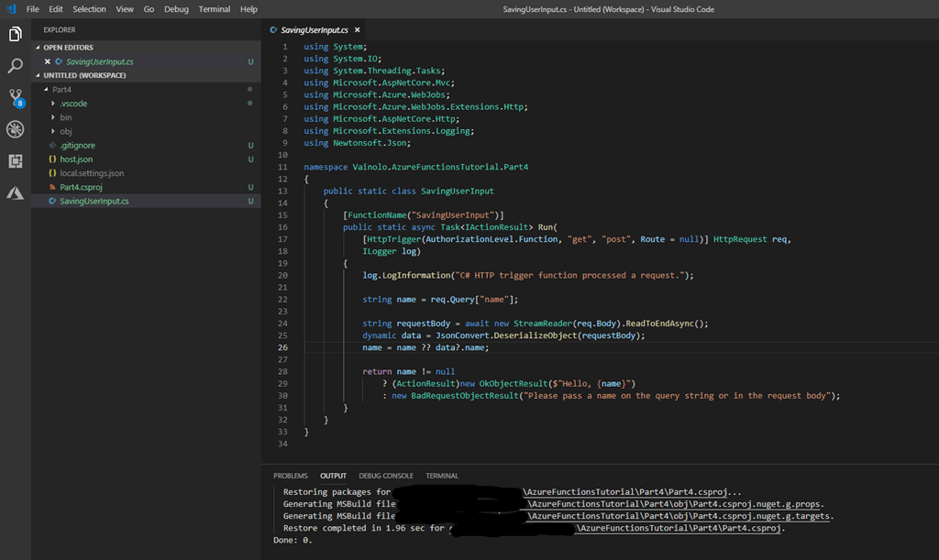Click SavingUserInput.cs file icon in tree

[x=52, y=201]
